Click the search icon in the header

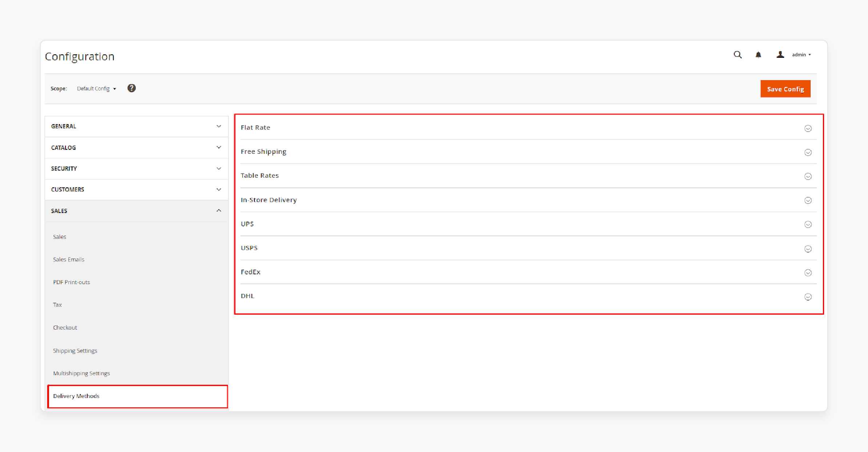coord(736,55)
